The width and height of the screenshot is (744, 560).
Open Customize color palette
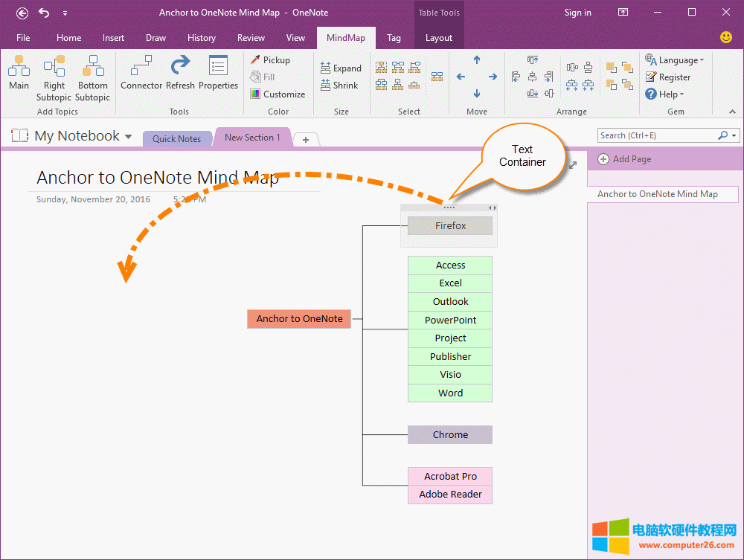[x=278, y=94]
